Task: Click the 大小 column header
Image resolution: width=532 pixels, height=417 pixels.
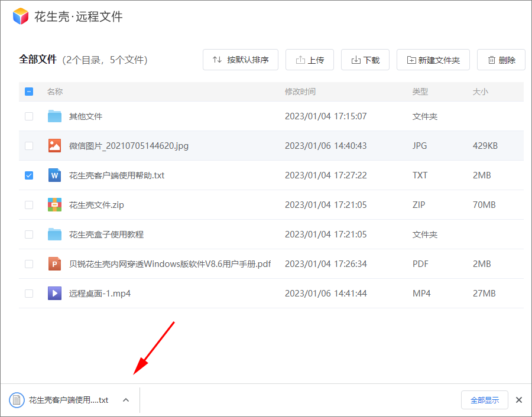Action: click(x=481, y=92)
